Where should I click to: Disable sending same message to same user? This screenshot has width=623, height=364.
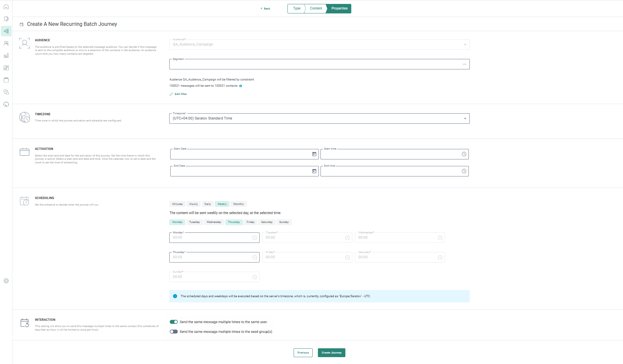click(x=174, y=322)
